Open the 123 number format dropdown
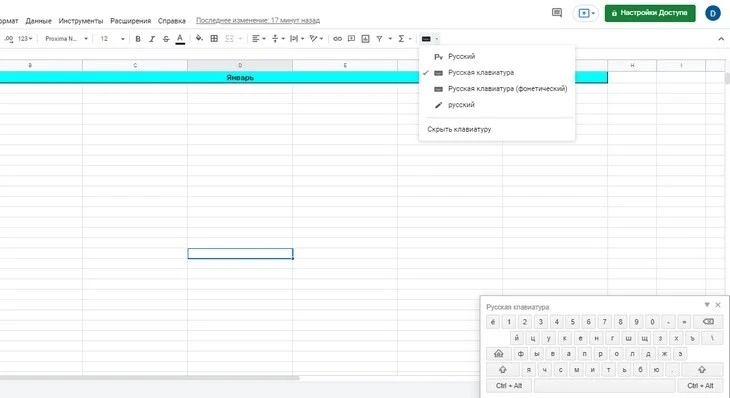This screenshot has width=730, height=398. [x=25, y=39]
